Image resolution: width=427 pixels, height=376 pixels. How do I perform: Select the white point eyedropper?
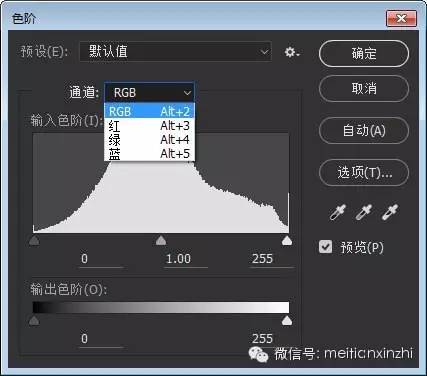[x=390, y=212]
